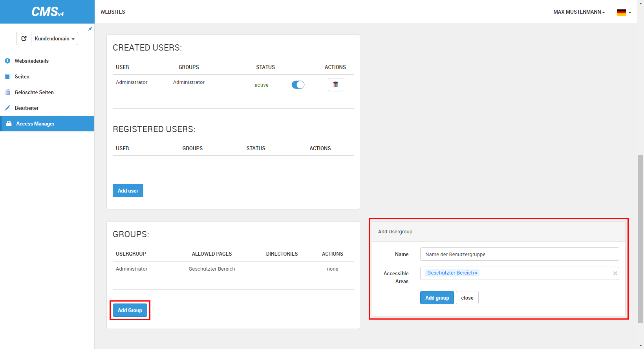Expand the Kundendomain dropdown
This screenshot has height=349, width=644.
pyautogui.click(x=55, y=38)
